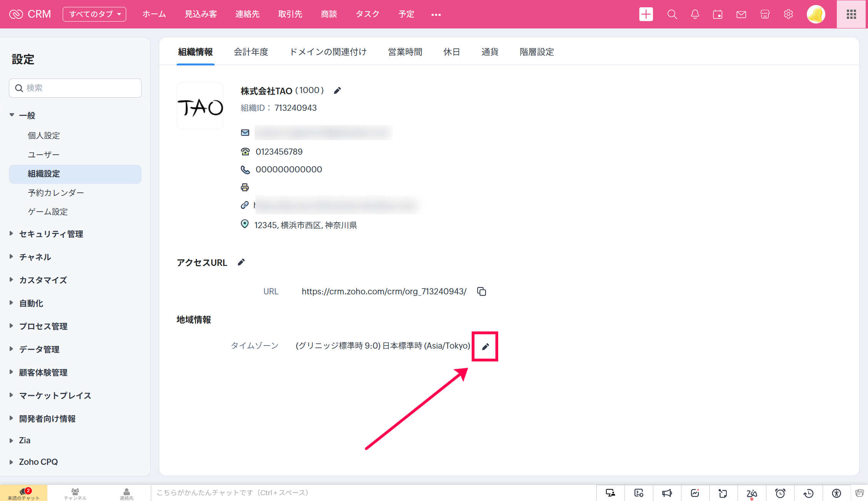The height and width of the screenshot is (501, 868).
Task: Expand the セキュリティ管理 section
Action: point(51,234)
